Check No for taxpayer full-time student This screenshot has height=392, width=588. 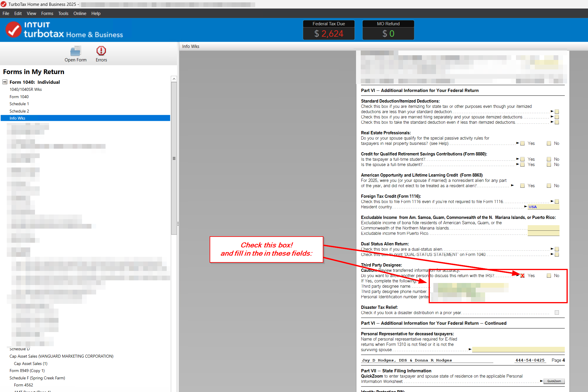point(549,159)
